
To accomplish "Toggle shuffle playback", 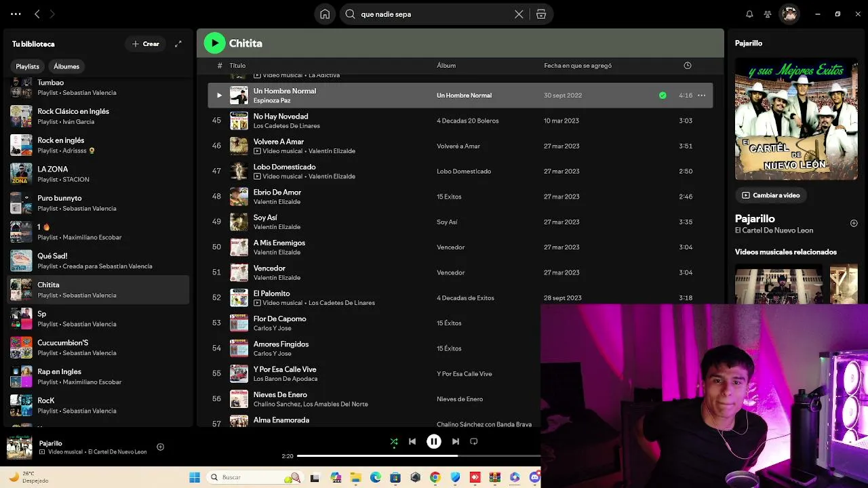I will click(394, 442).
